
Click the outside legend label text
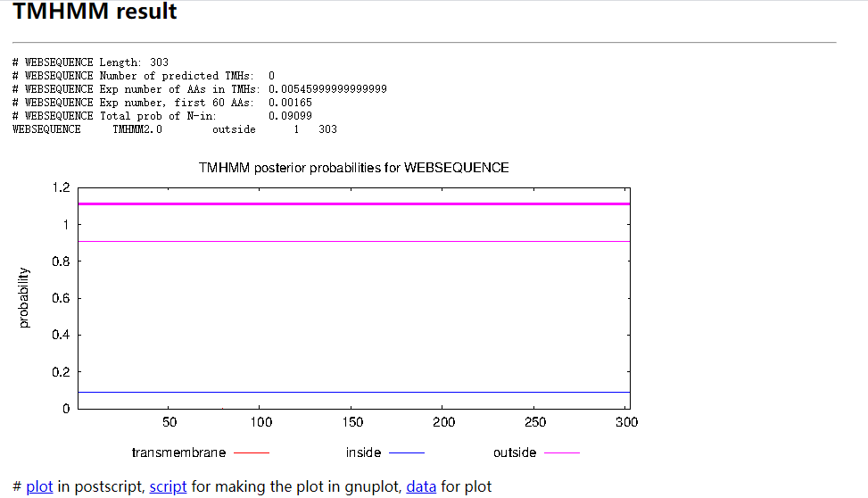pos(515,452)
